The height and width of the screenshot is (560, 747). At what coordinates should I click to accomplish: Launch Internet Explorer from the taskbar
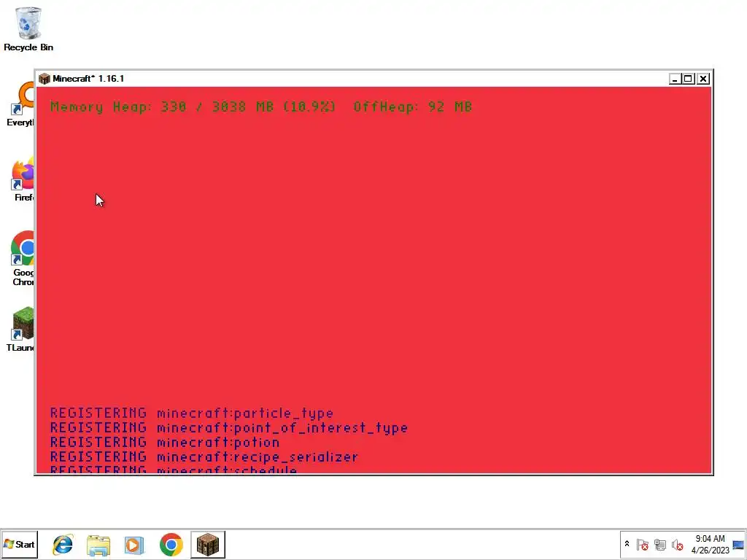63,544
